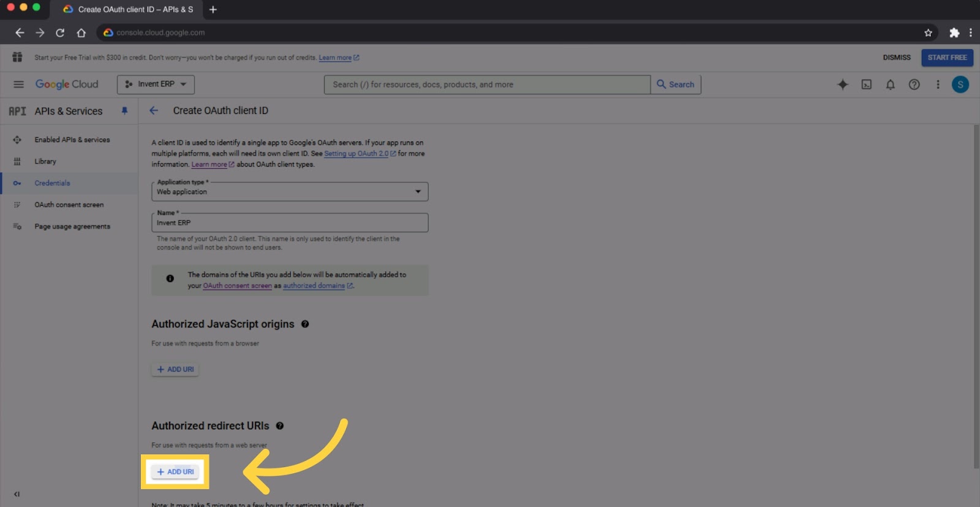Click the Google Cloud logo
Viewport: 980px width, 507px height.
point(67,85)
